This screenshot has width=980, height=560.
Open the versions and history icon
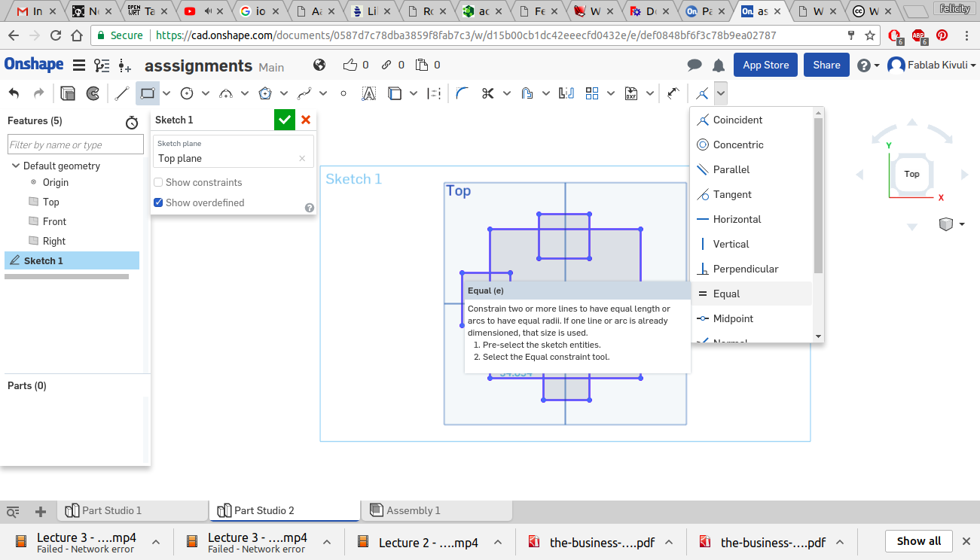102,65
